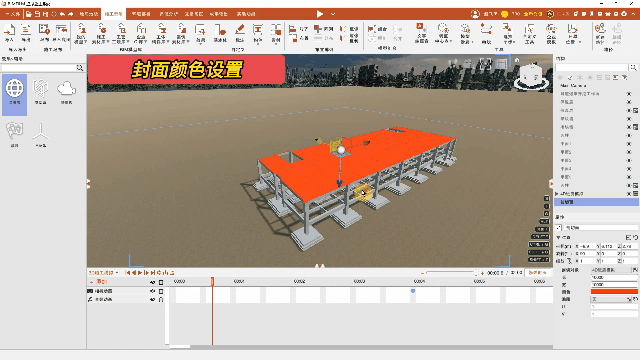
Task: Click the search magnifier in left panel
Action: coord(80,68)
